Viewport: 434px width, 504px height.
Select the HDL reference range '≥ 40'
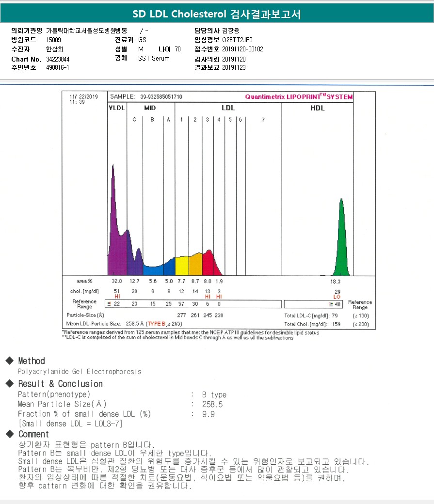coord(335,304)
